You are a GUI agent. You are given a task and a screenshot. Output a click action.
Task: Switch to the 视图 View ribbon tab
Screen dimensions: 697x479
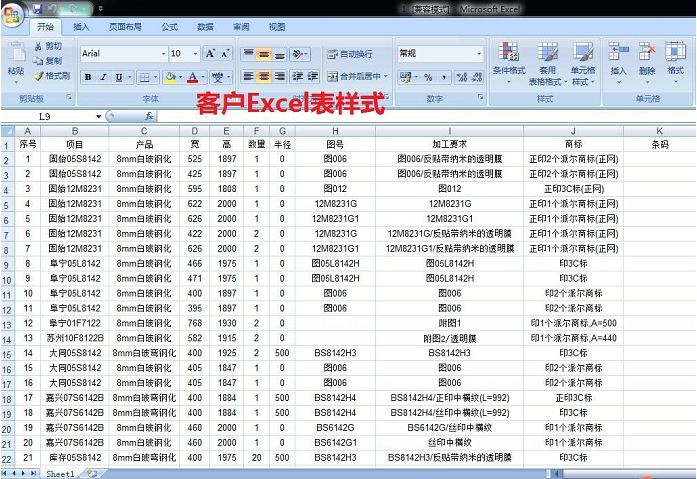tap(277, 27)
